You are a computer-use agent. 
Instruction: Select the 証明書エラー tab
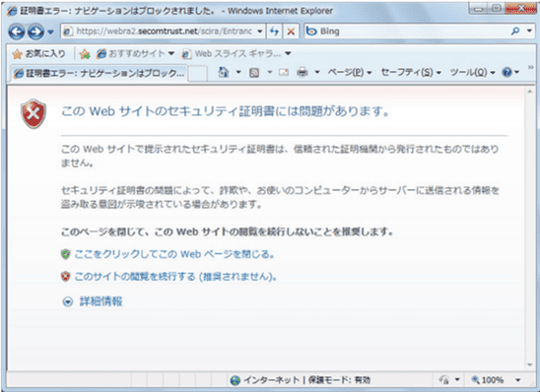click(x=100, y=73)
